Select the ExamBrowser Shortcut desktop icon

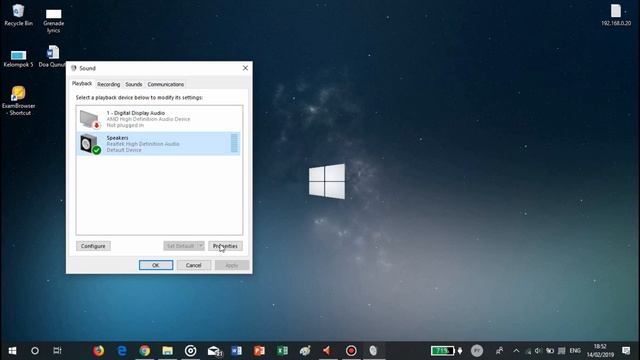click(18, 100)
